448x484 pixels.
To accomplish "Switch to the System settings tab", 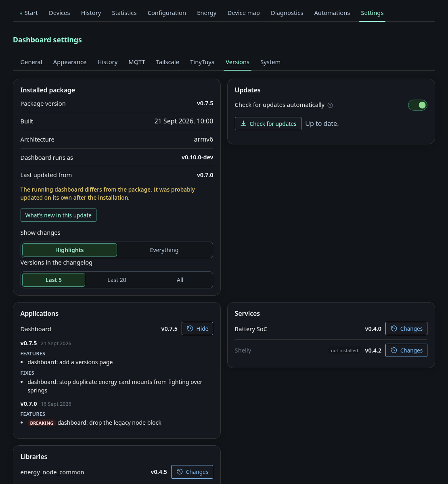I will [270, 62].
